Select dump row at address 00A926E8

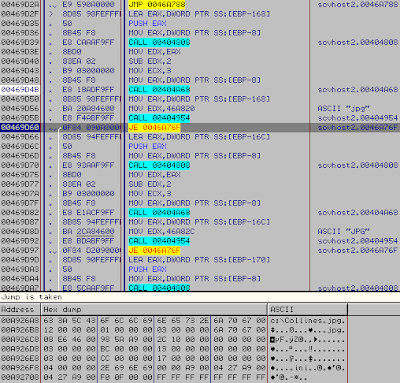[173, 358]
